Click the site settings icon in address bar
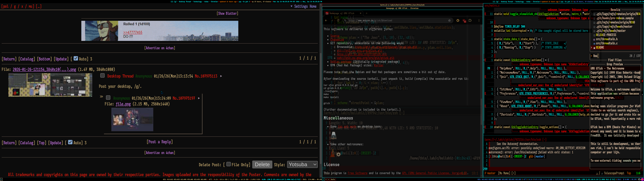 (345, 20)
